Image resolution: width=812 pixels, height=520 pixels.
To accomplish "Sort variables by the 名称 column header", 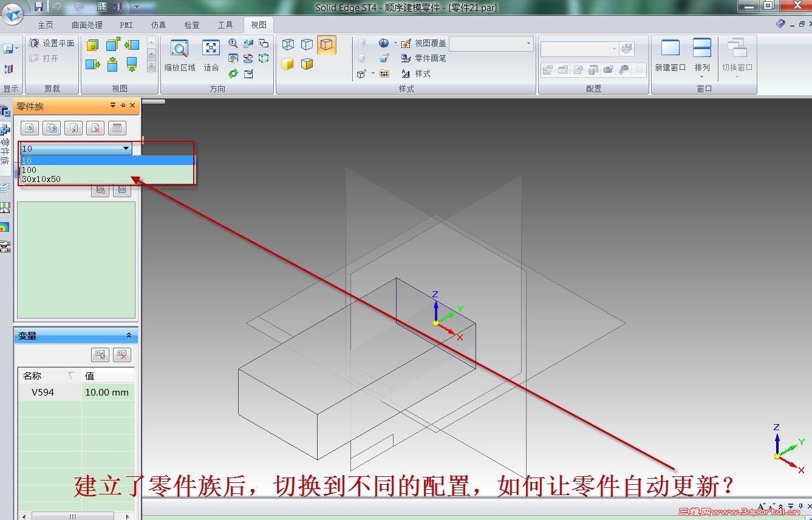I will [x=49, y=376].
